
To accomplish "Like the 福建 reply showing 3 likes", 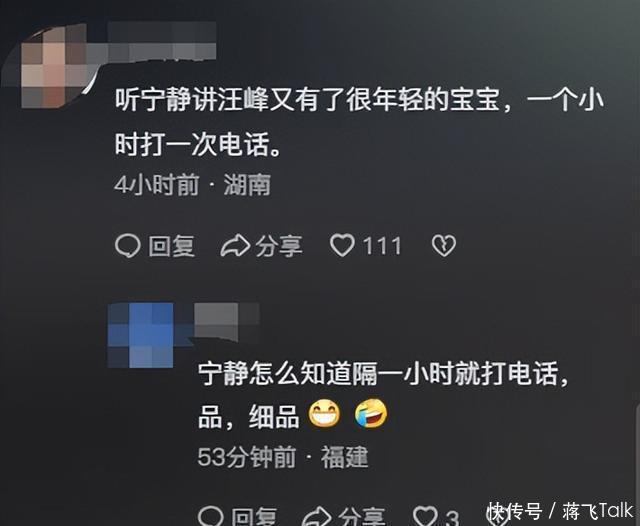I will [x=425, y=517].
